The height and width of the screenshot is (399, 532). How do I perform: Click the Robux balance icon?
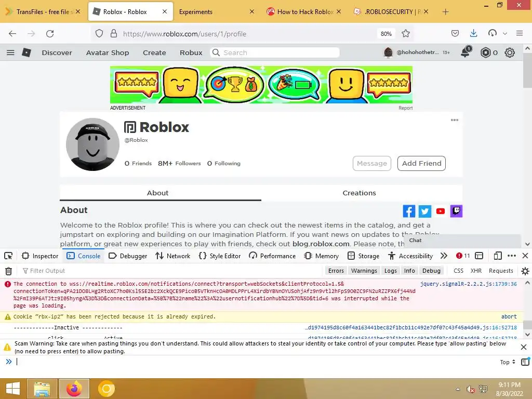pyautogui.click(x=486, y=52)
